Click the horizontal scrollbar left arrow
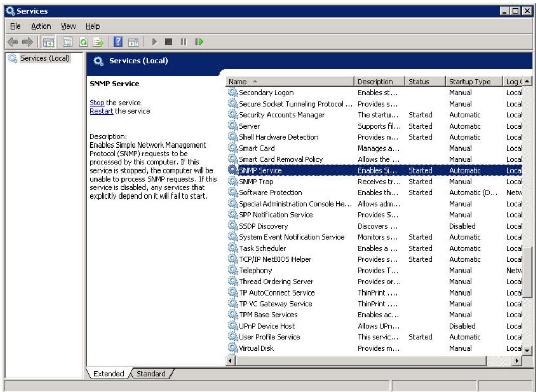The width and height of the screenshot is (536, 392). click(230, 360)
